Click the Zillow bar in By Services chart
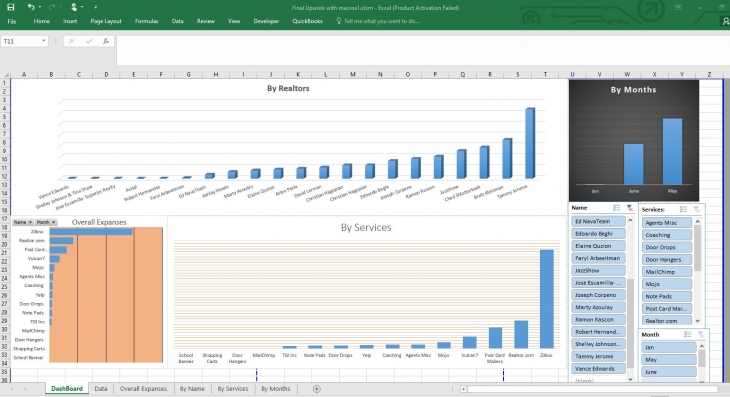 click(x=547, y=299)
